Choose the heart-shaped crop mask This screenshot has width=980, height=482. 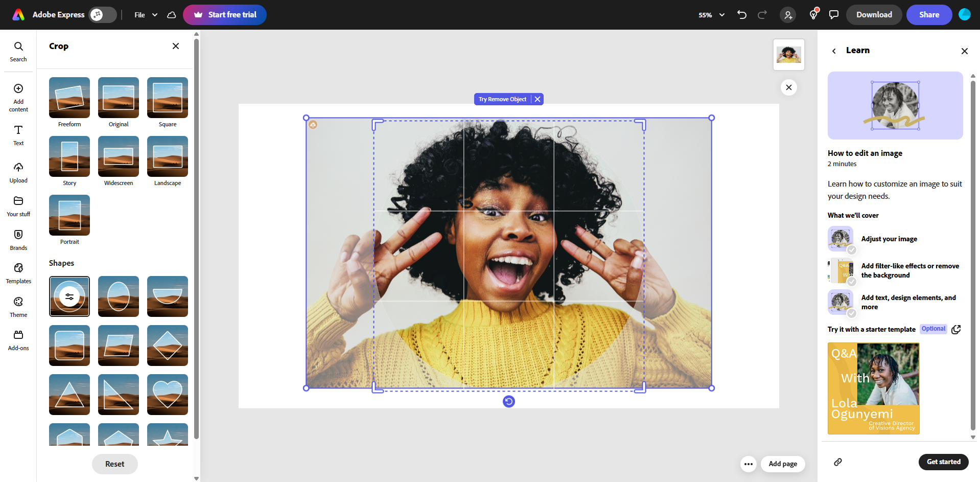click(167, 394)
